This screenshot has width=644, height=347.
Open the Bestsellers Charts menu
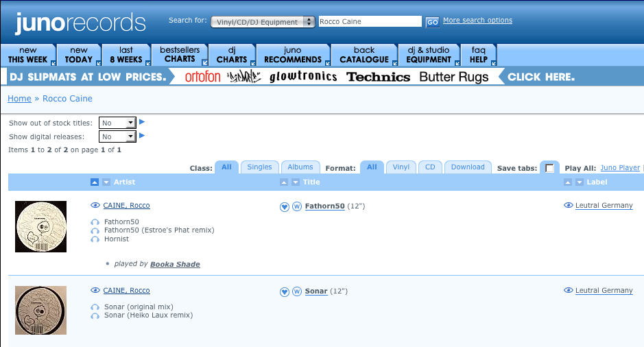pyautogui.click(x=180, y=55)
